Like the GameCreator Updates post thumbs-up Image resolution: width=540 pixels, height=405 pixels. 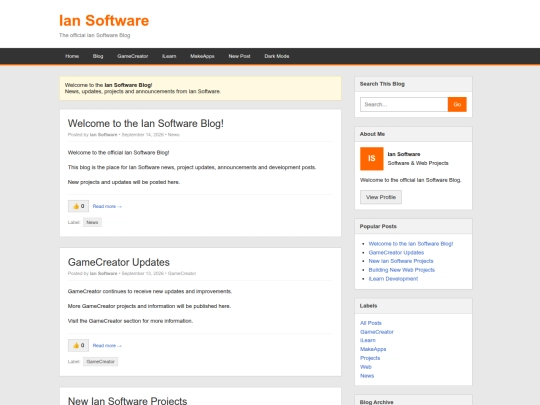pos(78,345)
